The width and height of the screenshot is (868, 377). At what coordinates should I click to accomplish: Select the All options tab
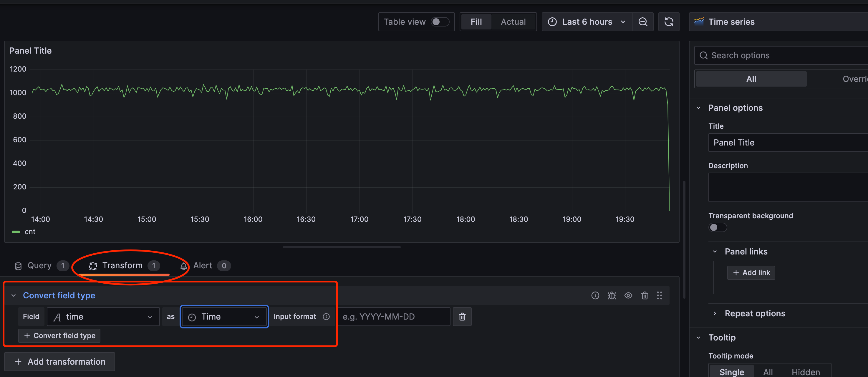[x=751, y=79]
